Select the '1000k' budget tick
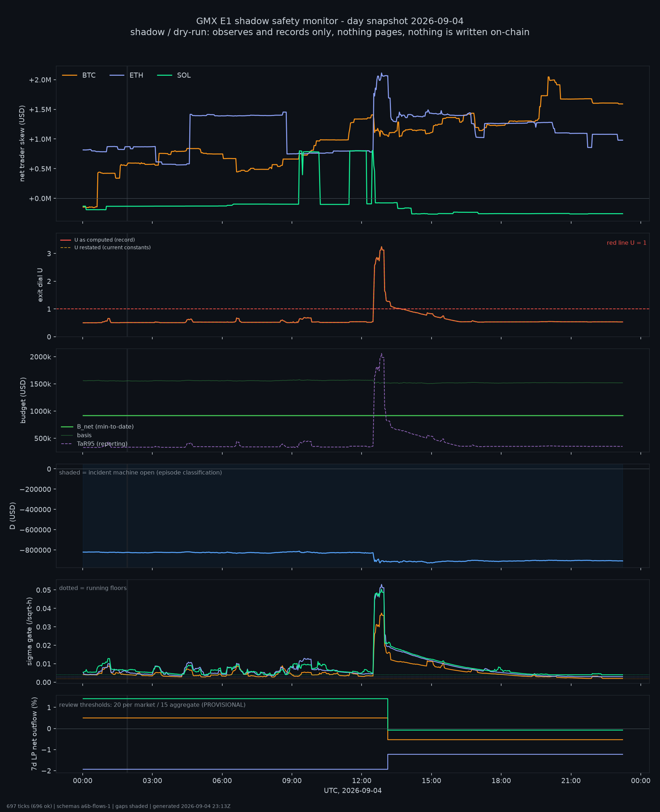The height and width of the screenshot is (812, 660). (x=41, y=411)
